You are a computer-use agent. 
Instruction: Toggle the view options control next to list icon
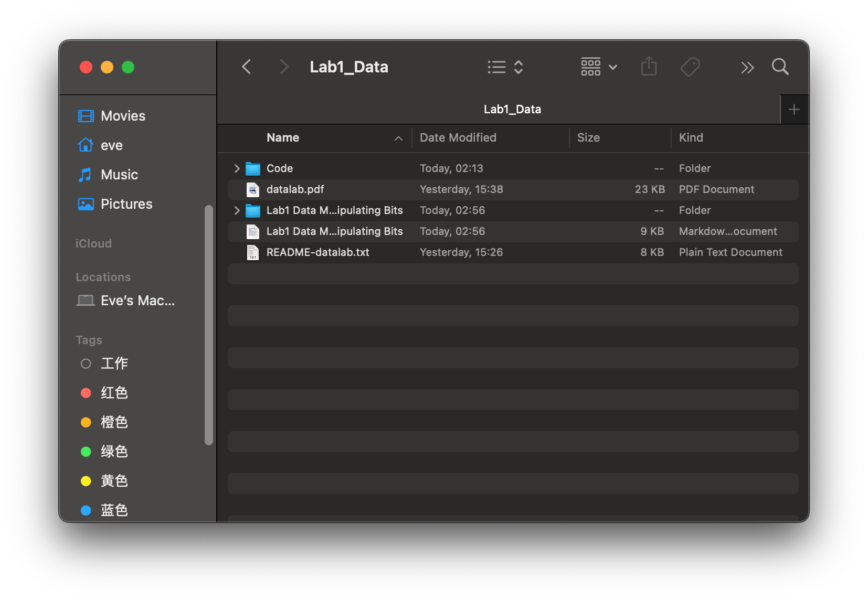(518, 67)
